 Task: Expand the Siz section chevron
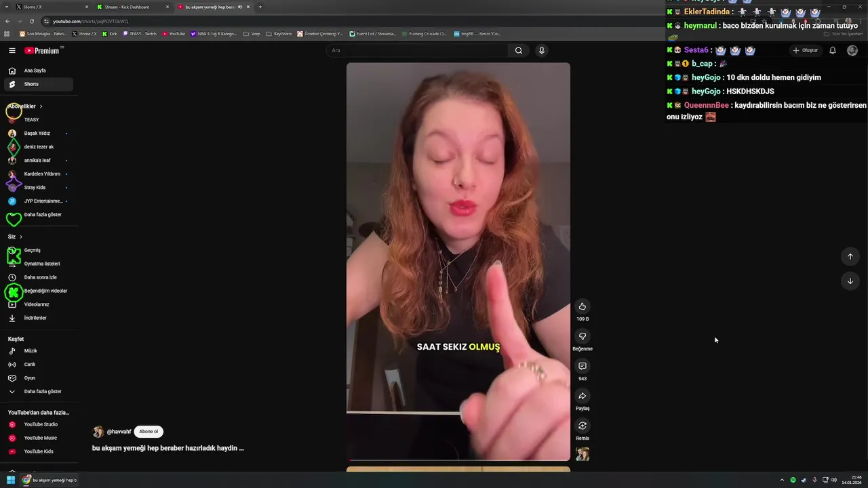click(x=21, y=237)
